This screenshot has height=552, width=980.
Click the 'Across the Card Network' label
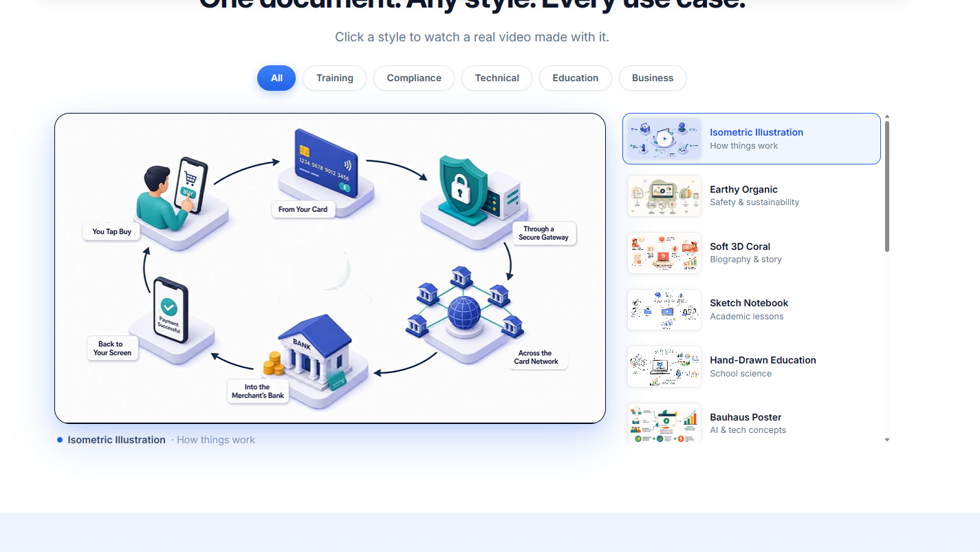536,357
